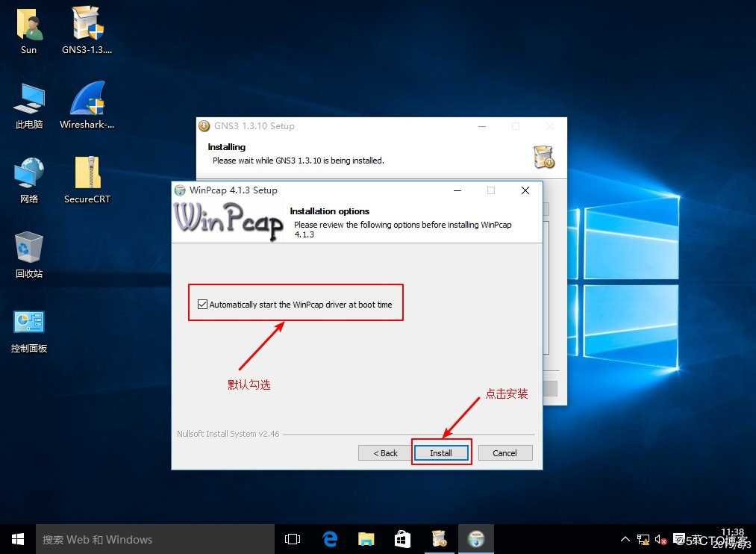Viewport: 756px width, 554px height.
Task: Open the Windows Store taskbar icon
Action: coord(402,539)
